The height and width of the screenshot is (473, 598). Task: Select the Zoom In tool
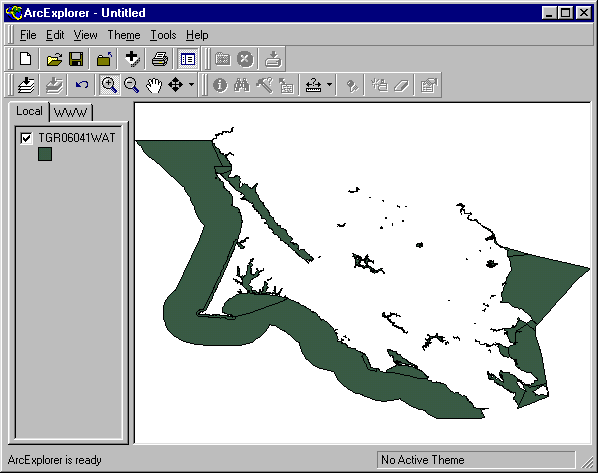click(109, 85)
